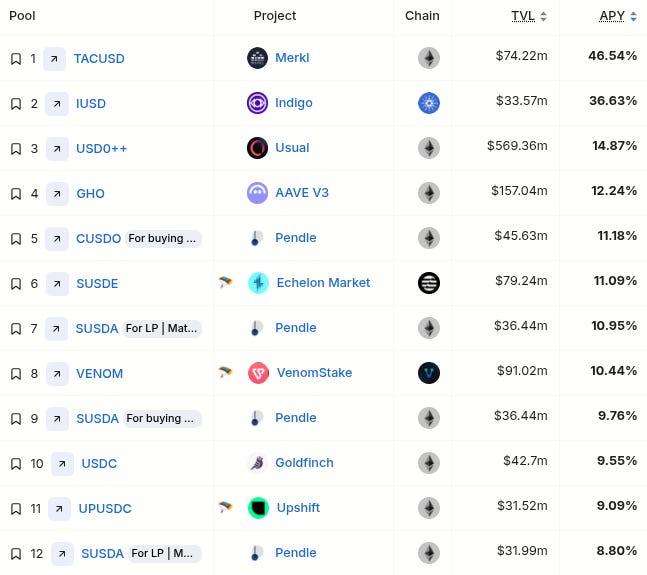The height and width of the screenshot is (575, 647).
Task: Toggle bookmark for the GHO pool
Action: click(16, 194)
